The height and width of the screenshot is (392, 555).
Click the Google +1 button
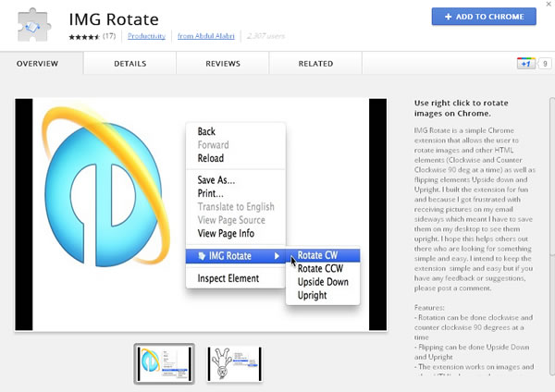(525, 64)
